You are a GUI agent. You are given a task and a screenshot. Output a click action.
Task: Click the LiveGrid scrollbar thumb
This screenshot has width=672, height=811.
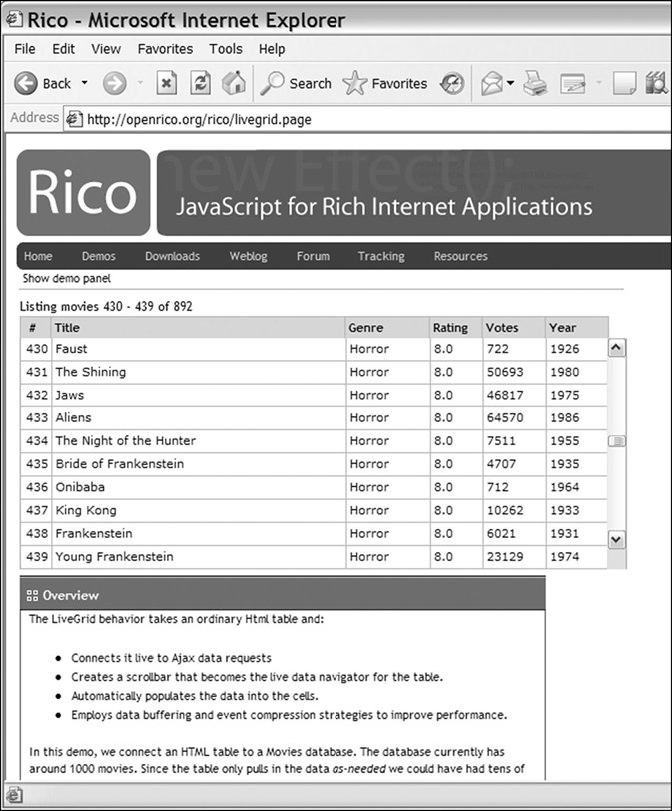coord(616,441)
